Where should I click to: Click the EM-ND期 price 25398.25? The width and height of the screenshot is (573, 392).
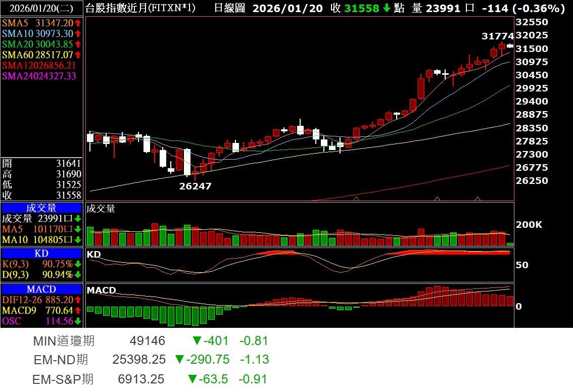[x=139, y=360]
